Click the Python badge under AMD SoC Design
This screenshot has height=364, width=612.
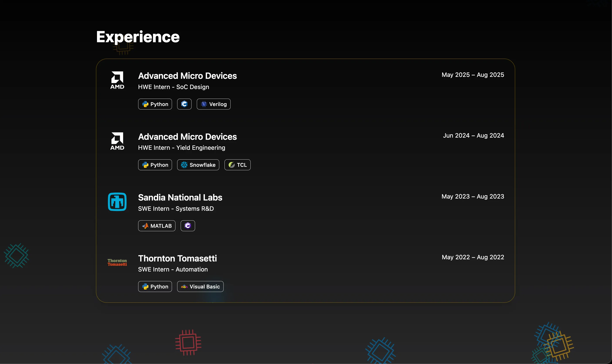[155, 104]
